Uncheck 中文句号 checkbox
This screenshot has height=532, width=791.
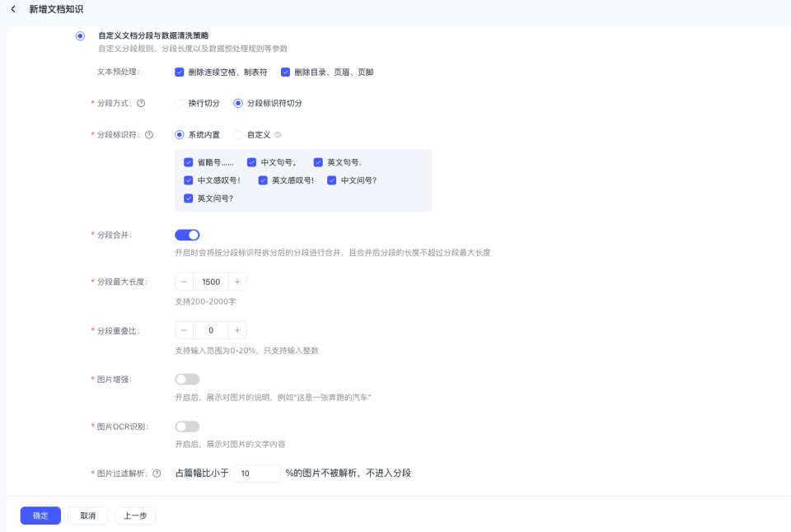coord(251,162)
